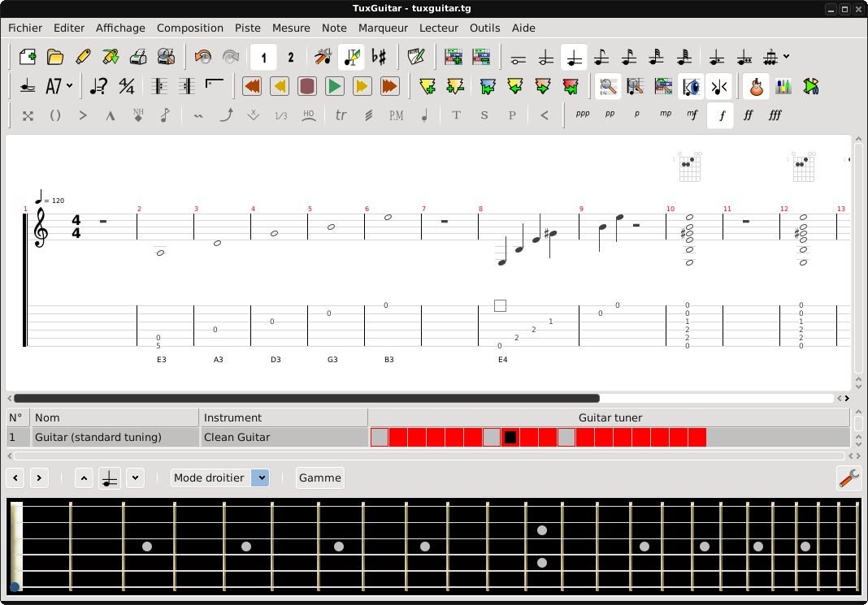Click the undo icon
This screenshot has width=868, height=605.
203,57
